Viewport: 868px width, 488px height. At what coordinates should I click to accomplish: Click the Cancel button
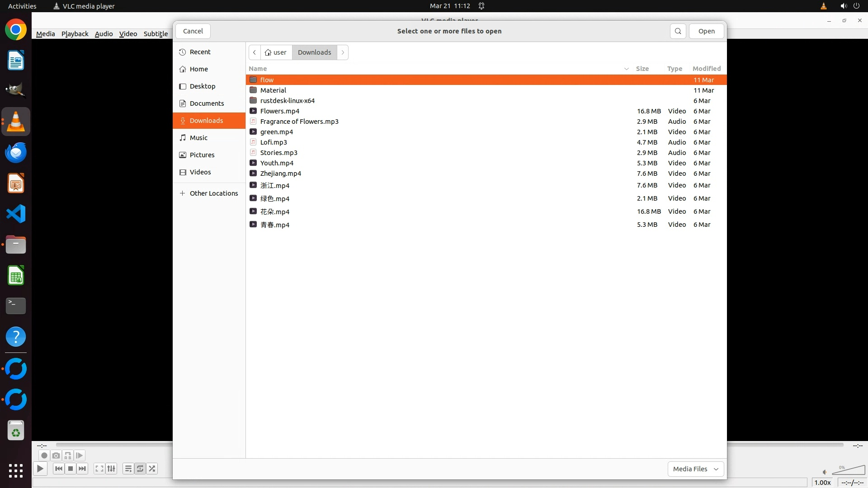pyautogui.click(x=193, y=31)
